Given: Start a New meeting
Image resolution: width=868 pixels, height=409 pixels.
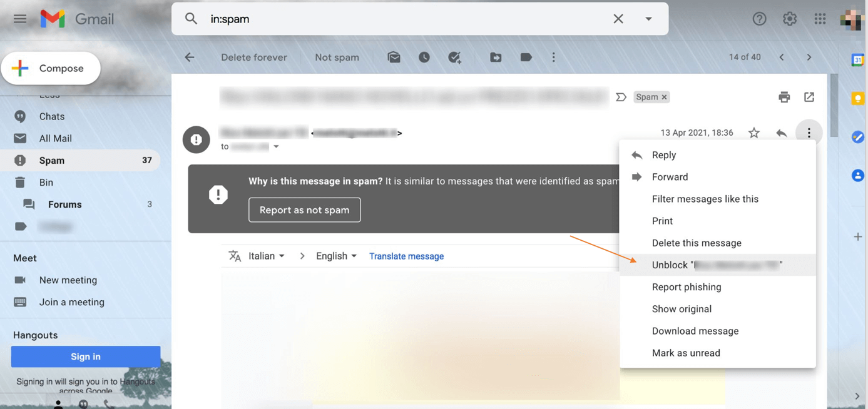Looking at the screenshot, I should click(x=68, y=280).
